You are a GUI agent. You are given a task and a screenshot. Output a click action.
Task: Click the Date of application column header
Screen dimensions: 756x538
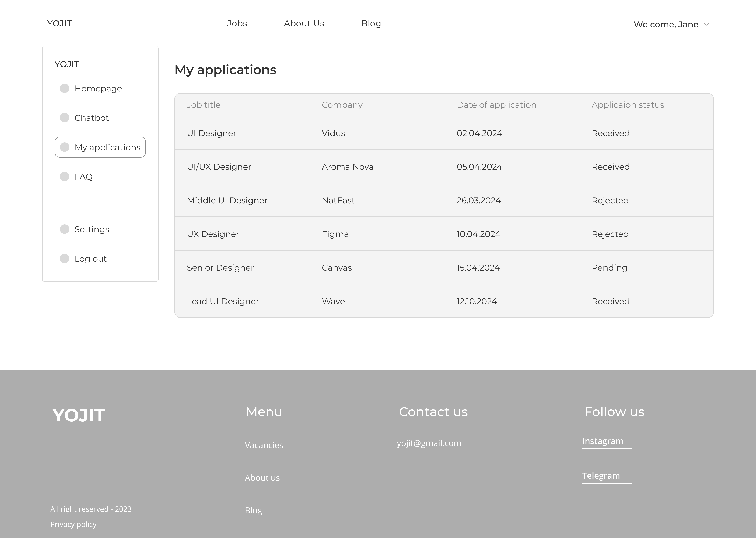pos(496,105)
